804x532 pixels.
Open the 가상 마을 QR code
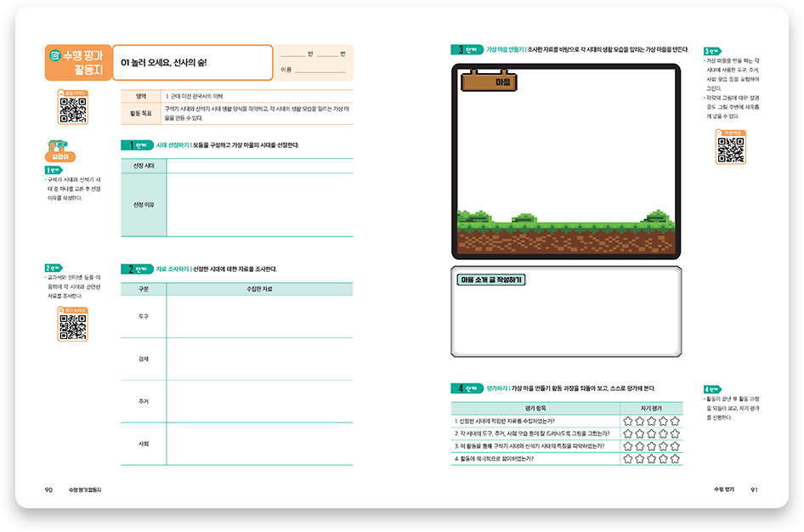click(x=731, y=147)
